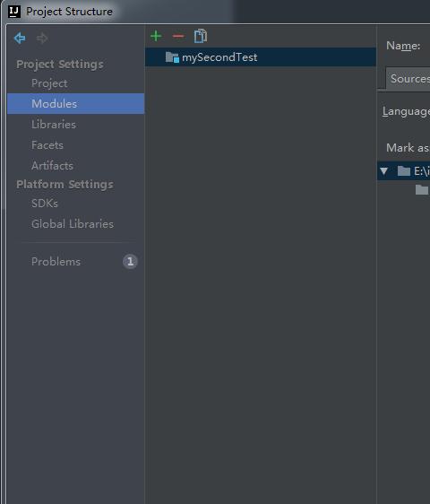The image size is (430, 504).
Task: Go to the Facets section
Action: point(47,145)
